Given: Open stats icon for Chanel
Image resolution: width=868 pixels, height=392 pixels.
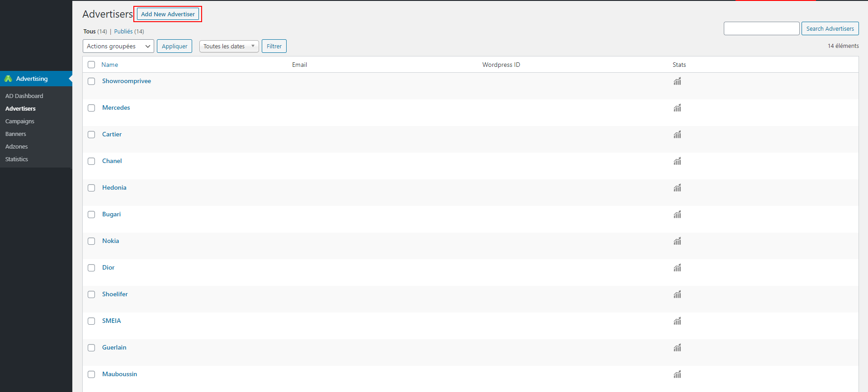Looking at the screenshot, I should [x=677, y=161].
